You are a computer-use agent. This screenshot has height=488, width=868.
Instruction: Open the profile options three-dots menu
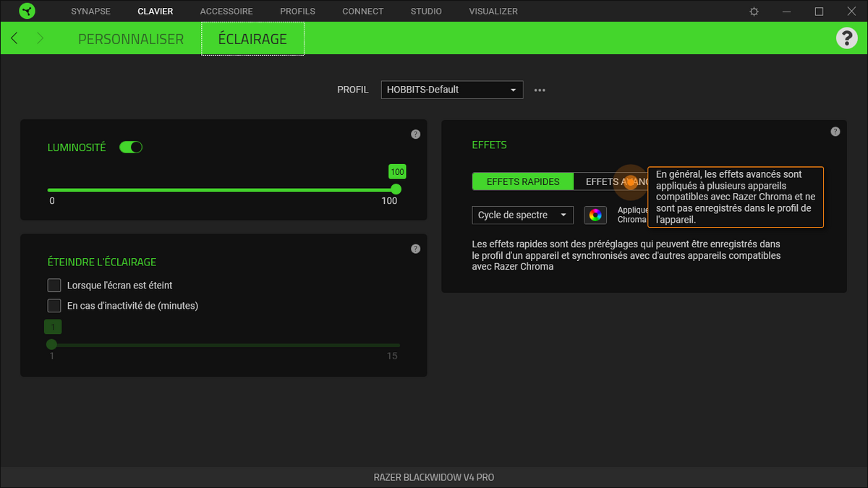[x=540, y=90]
